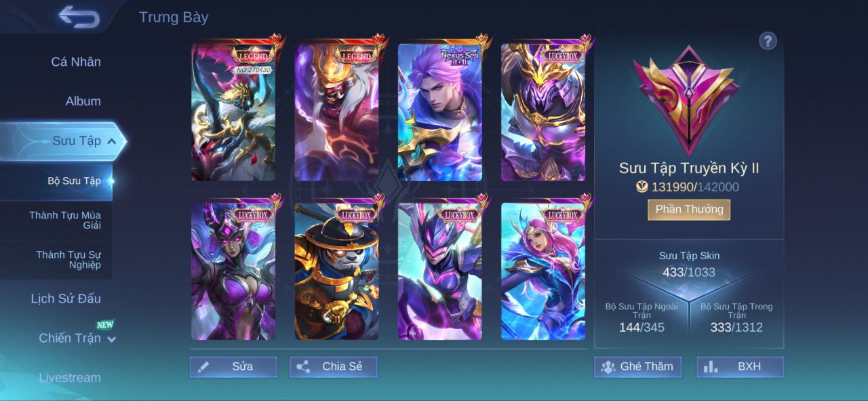Tap the bar chart icon on BXH
The height and width of the screenshot is (401, 868).
(x=711, y=367)
